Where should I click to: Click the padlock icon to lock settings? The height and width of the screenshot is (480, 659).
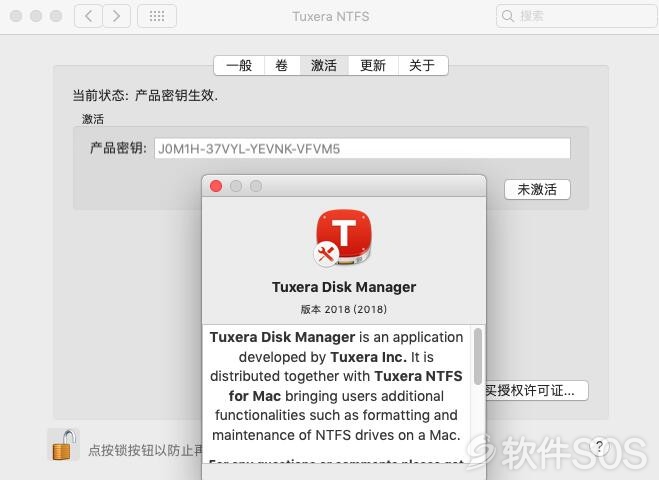tap(63, 446)
